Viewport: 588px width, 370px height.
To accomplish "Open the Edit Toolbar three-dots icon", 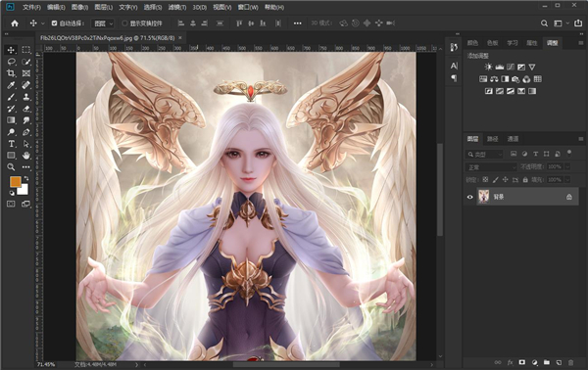I will click(x=25, y=167).
